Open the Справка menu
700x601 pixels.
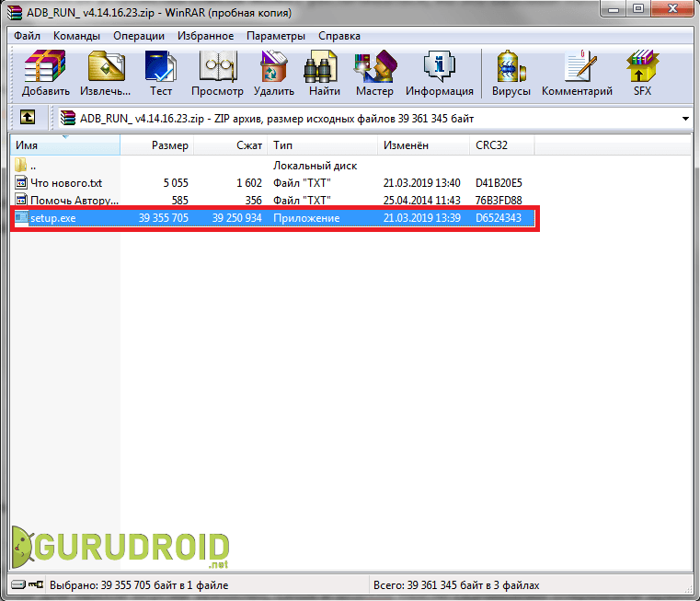click(x=339, y=36)
